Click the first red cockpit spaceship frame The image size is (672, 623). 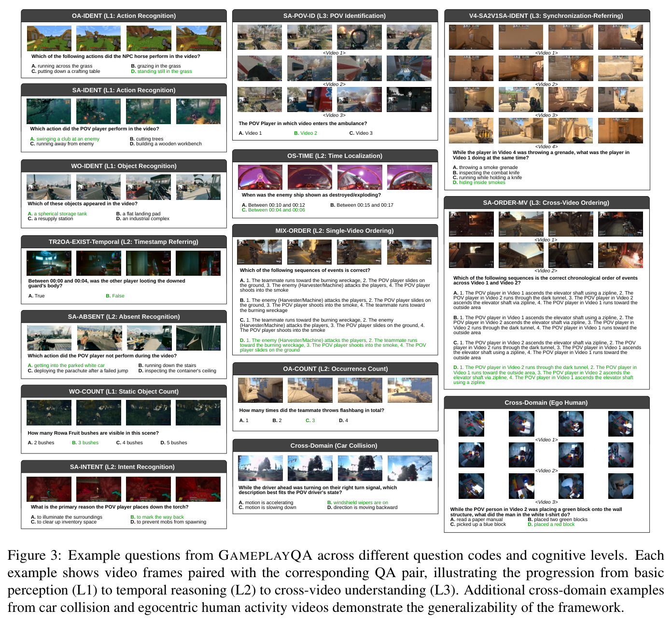tap(260, 177)
